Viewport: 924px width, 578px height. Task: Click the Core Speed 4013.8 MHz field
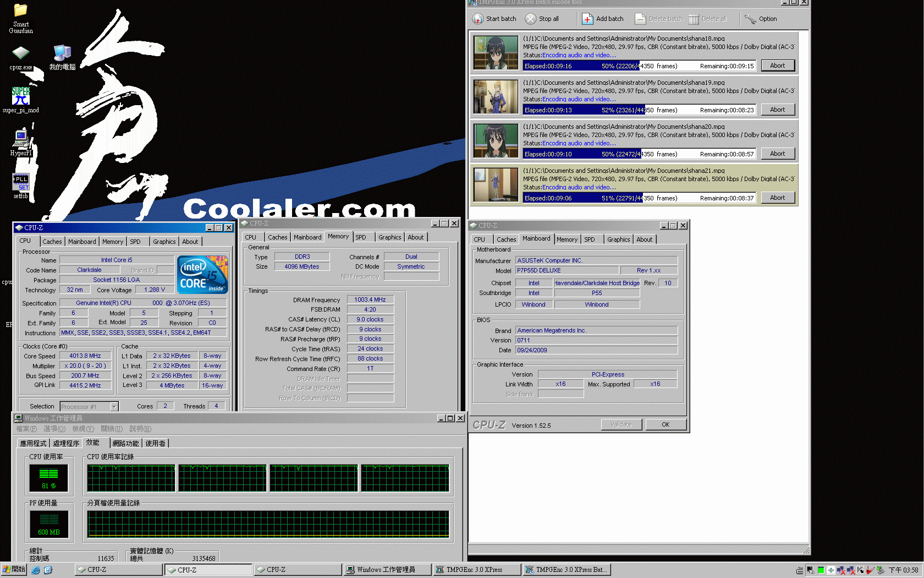[x=85, y=356]
